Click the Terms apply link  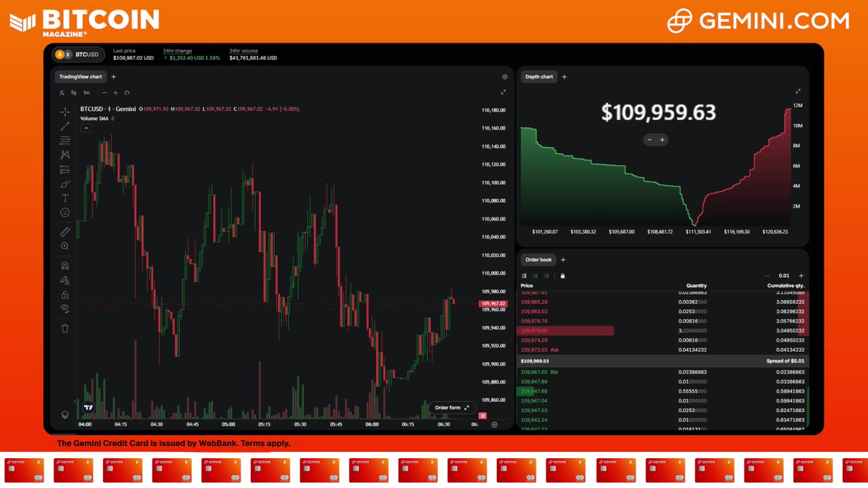(x=265, y=443)
